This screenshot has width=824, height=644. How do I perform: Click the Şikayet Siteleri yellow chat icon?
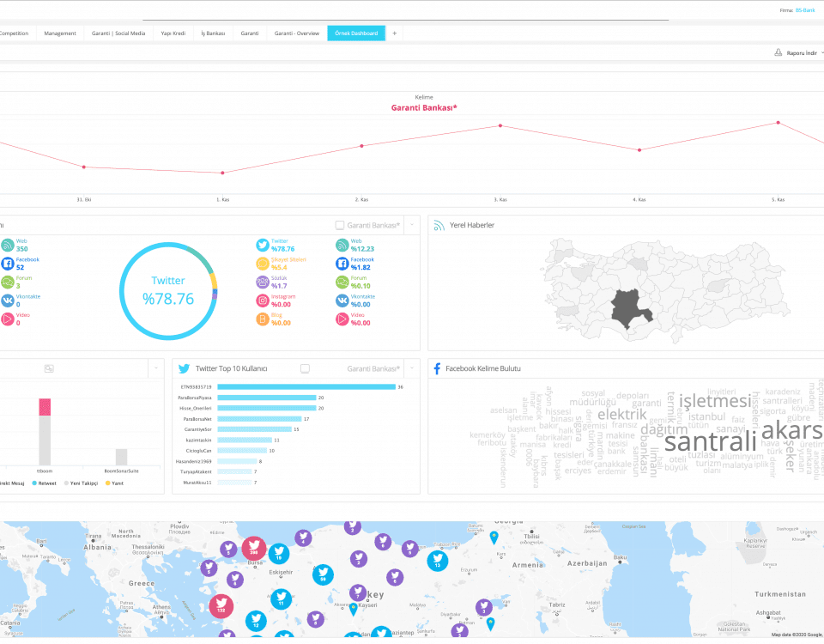[263, 264]
